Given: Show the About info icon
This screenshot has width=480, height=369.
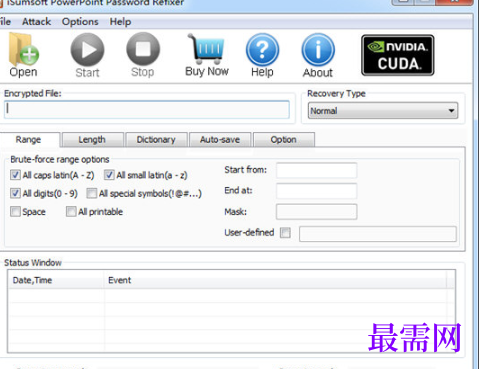Looking at the screenshot, I should point(318,55).
